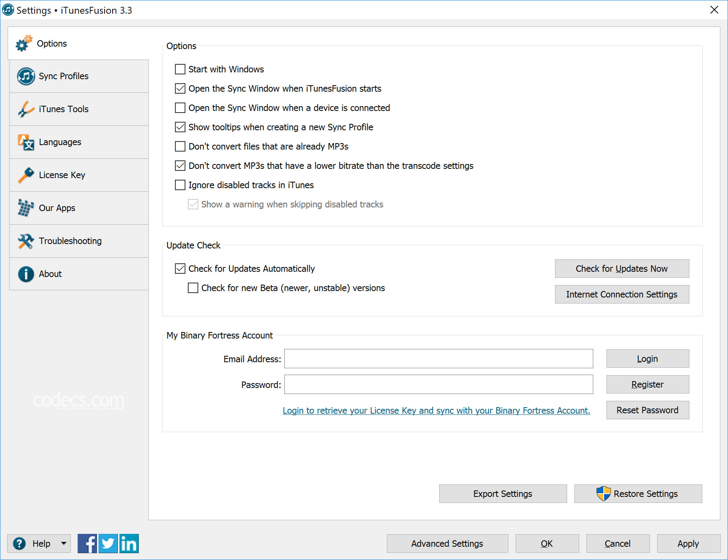Uncheck Open the Sync Window when iTunesFusion starts
Viewport: 728px width, 560px height.
(180, 88)
